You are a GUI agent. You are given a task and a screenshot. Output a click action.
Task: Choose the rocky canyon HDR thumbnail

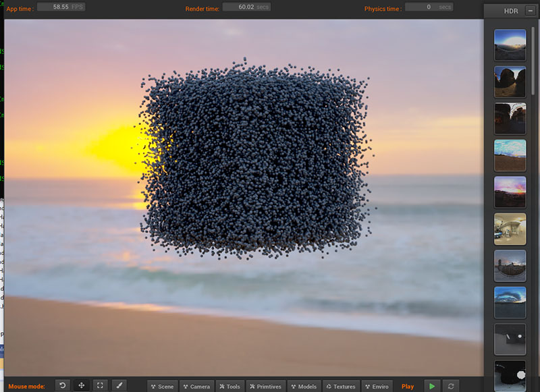click(x=510, y=82)
